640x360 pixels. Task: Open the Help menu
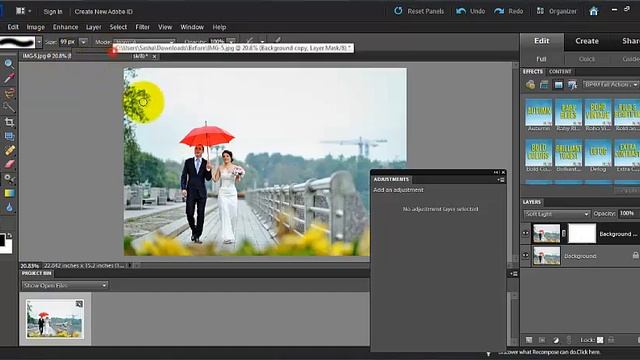(219, 27)
